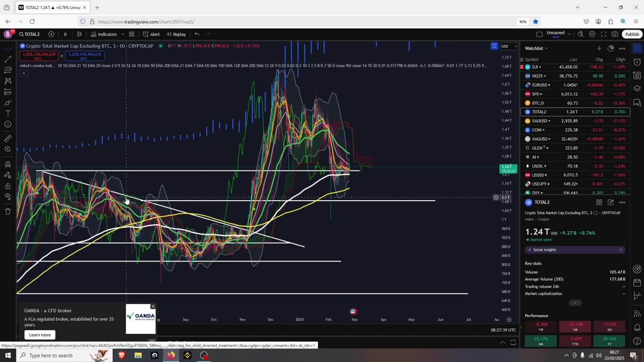This screenshot has width=644, height=362.
Task: Toggle hide all drawings eye icon
Action: [x=8, y=197]
